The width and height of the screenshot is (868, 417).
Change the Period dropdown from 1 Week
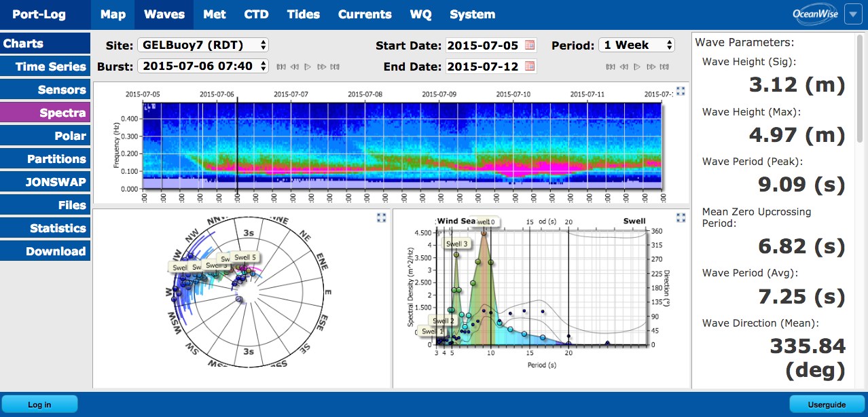click(x=636, y=46)
